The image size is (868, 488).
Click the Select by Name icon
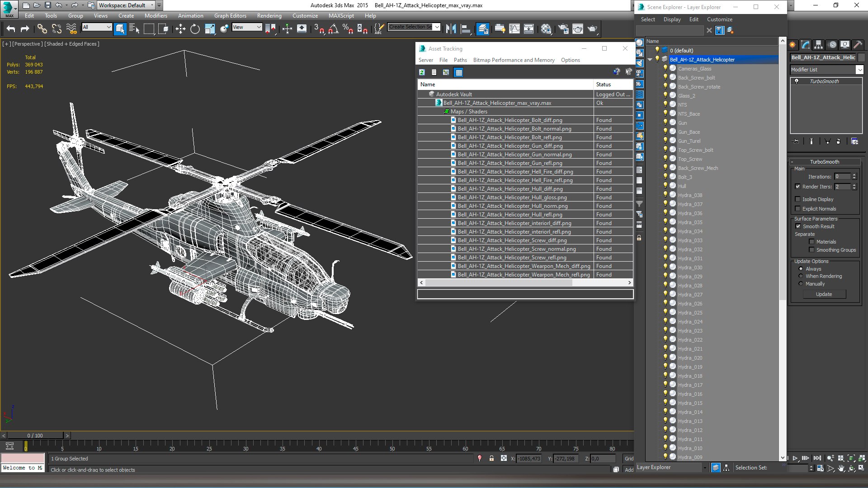(x=134, y=29)
